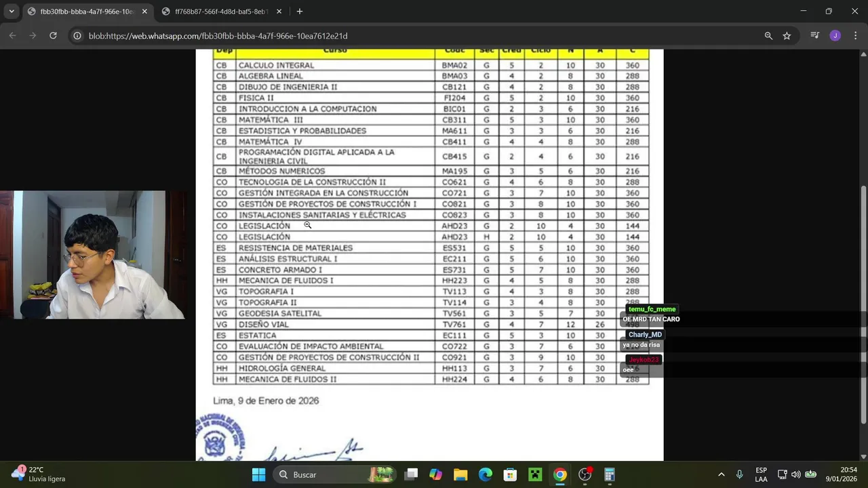868x488 pixels.
Task: Click the ESTADISTICA Y PROBABILIDADES cell
Action: coord(335,131)
